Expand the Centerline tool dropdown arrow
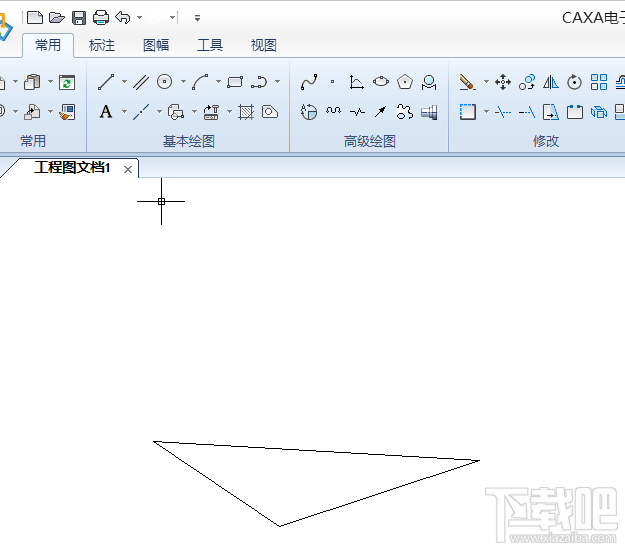The width and height of the screenshot is (625, 548). point(159,112)
